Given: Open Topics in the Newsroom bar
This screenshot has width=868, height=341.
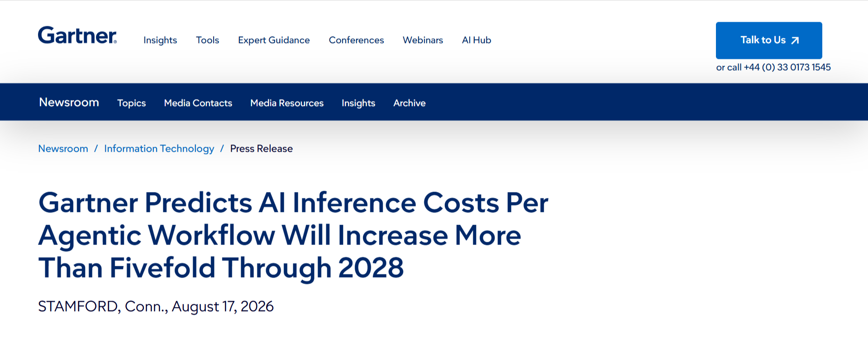Looking at the screenshot, I should (131, 103).
